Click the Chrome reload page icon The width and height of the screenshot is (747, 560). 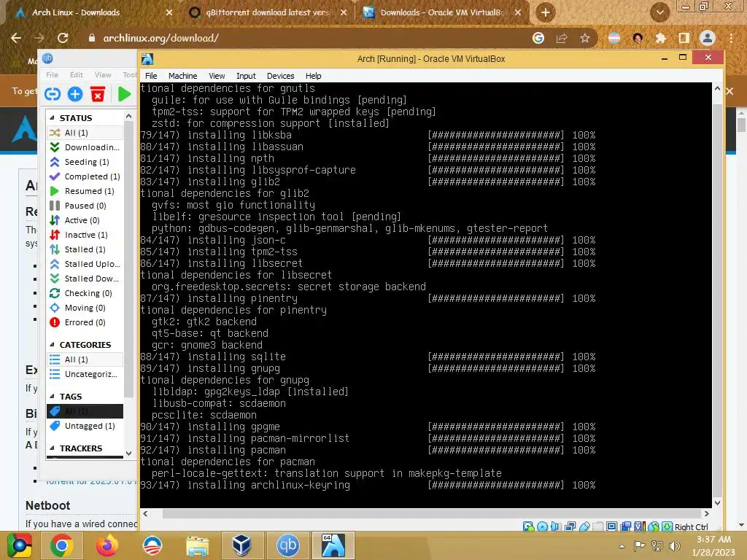(x=63, y=38)
